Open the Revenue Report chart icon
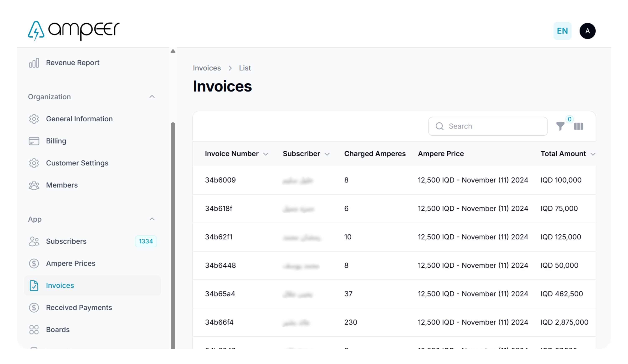Screen dimensions: 628x364 (x=34, y=63)
